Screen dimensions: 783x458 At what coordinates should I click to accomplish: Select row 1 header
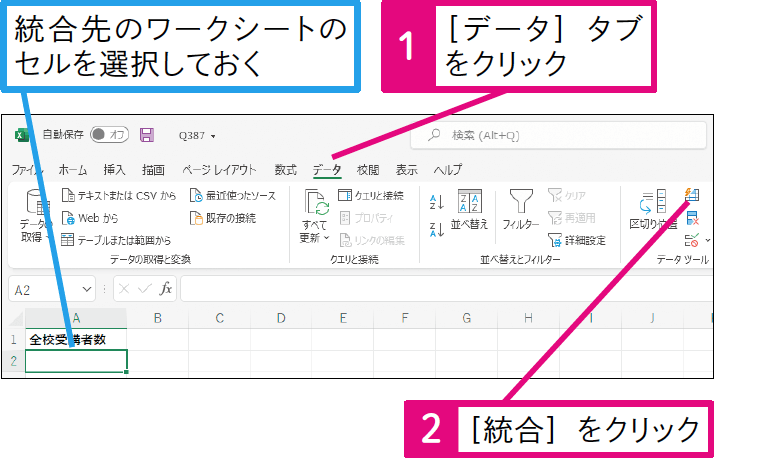tap(13, 340)
